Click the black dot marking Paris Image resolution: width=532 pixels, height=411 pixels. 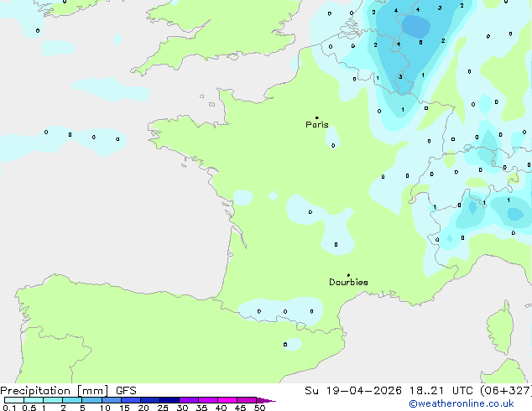317,117
